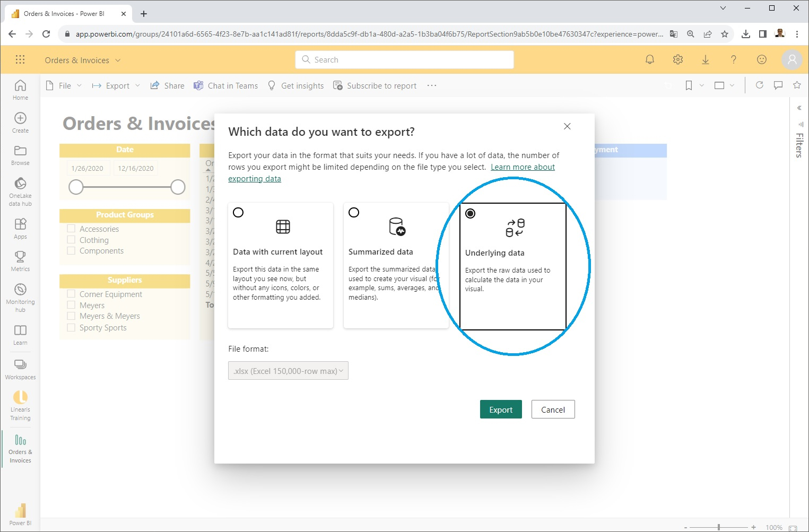809x532 pixels.
Task: Open the Learn more about exporting data link
Action: (x=523, y=167)
